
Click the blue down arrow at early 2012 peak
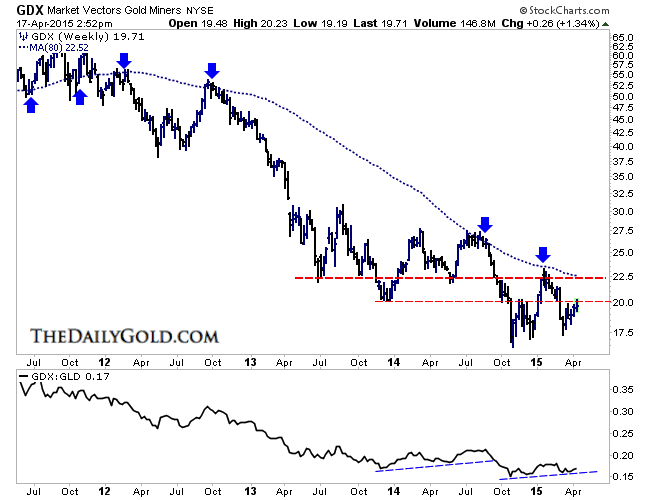[x=123, y=61]
